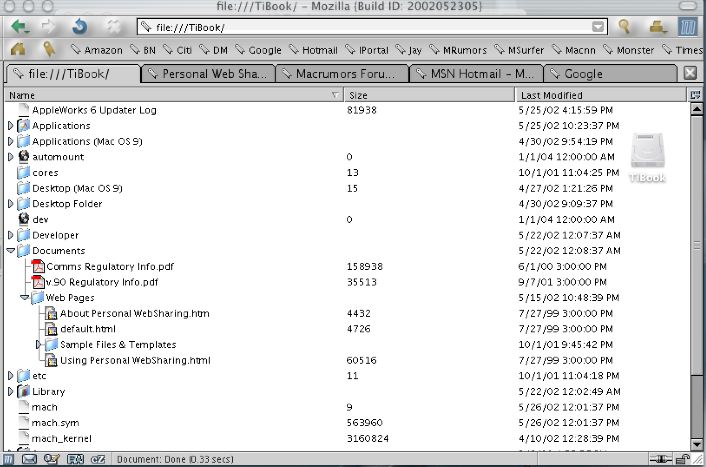Expand the Library folder triangle
This screenshot has height=467, width=706.
[11, 391]
